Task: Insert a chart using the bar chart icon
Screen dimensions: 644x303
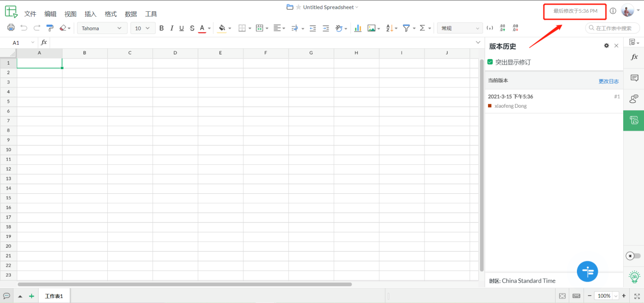Action: pyautogui.click(x=358, y=28)
